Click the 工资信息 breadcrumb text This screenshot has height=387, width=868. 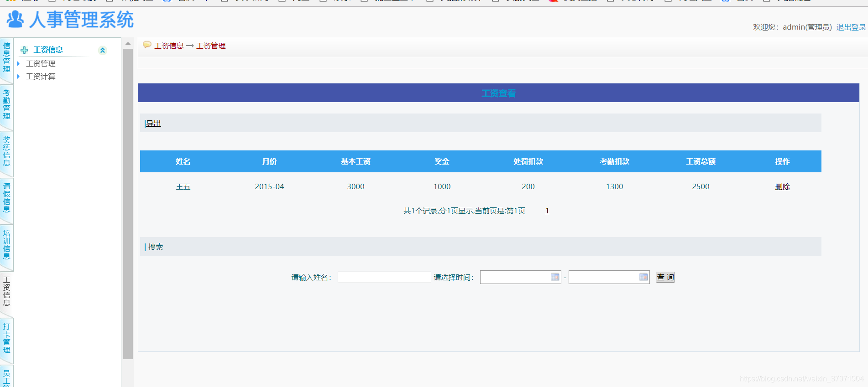click(x=169, y=46)
